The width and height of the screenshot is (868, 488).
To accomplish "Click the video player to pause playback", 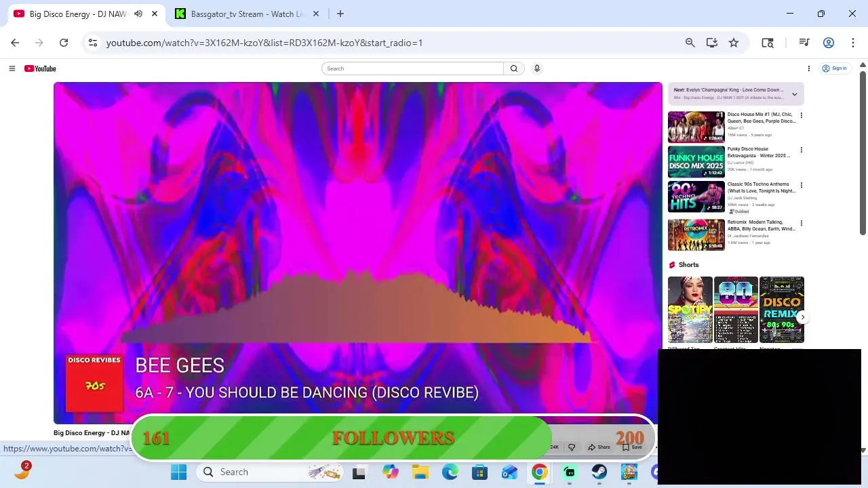I will pos(358,253).
